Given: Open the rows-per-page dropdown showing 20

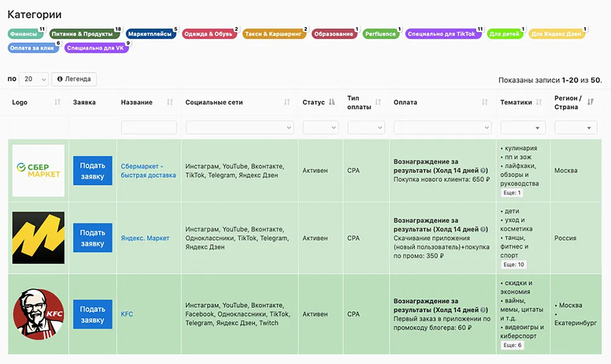Looking at the screenshot, I should (x=34, y=79).
